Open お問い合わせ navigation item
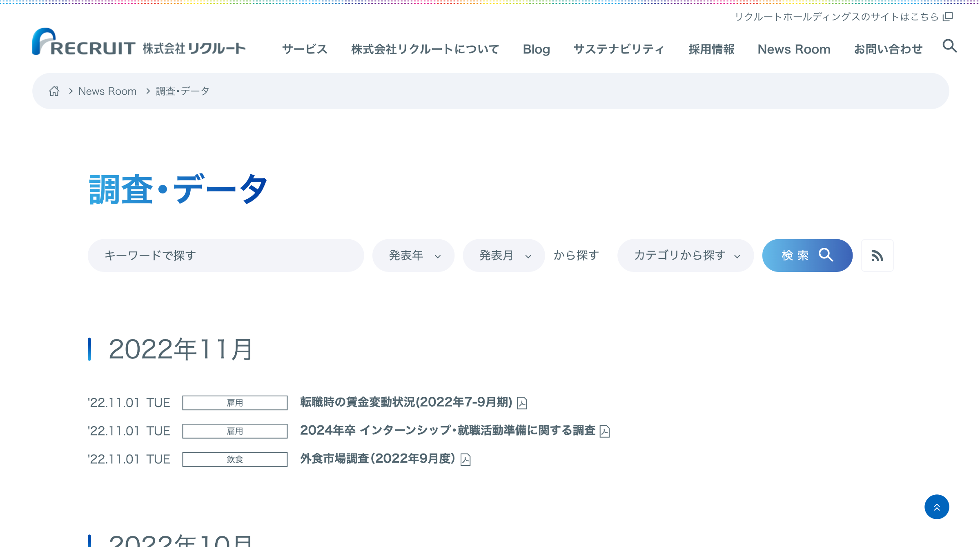Screen dimensions: 980x547 (888, 49)
